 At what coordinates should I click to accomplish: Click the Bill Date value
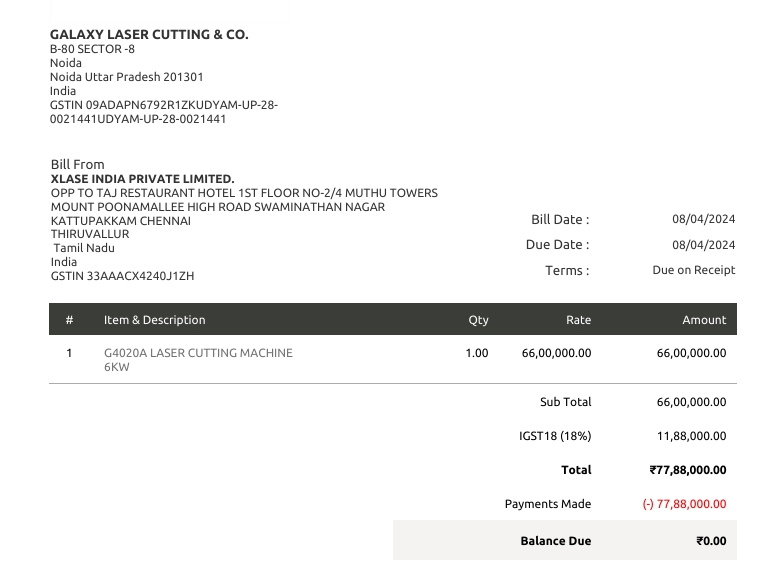(x=703, y=219)
